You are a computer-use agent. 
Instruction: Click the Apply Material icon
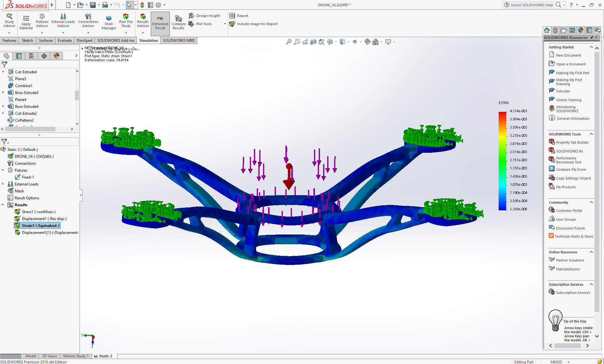(x=26, y=19)
